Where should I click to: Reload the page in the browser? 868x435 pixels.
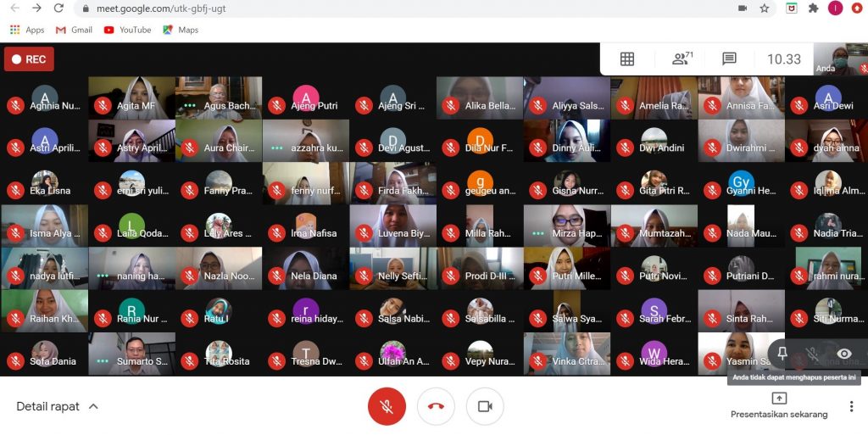click(58, 8)
